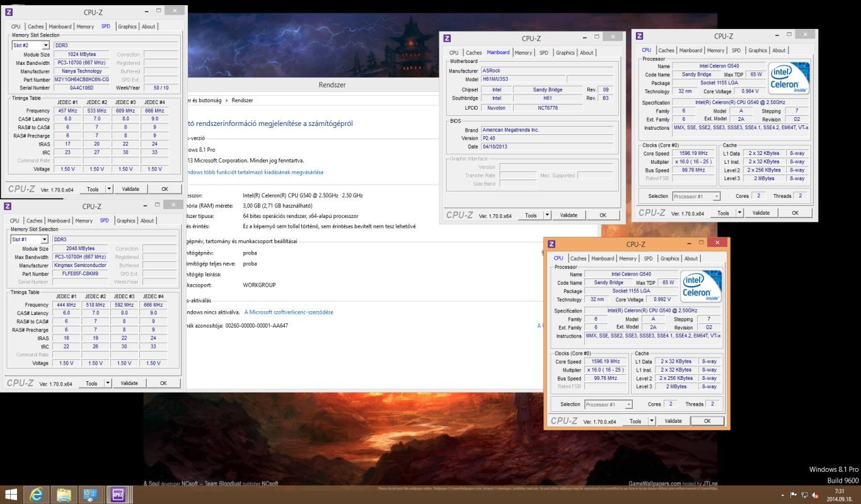The width and height of the screenshot is (861, 504).
Task: Open the Slot #1 memory slot dropdown
Action: coord(44,239)
